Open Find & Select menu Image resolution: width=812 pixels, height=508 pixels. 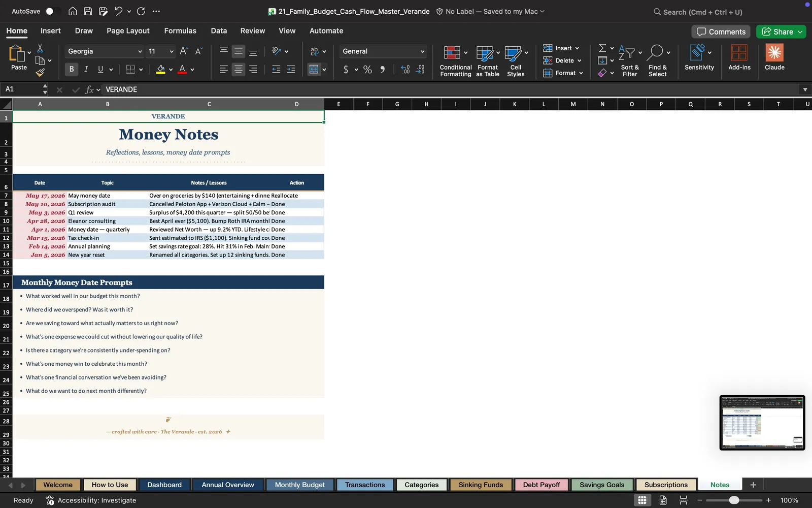658,60
